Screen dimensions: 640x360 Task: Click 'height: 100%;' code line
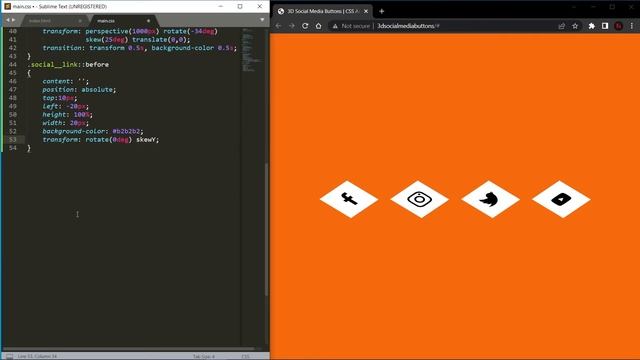68,114
